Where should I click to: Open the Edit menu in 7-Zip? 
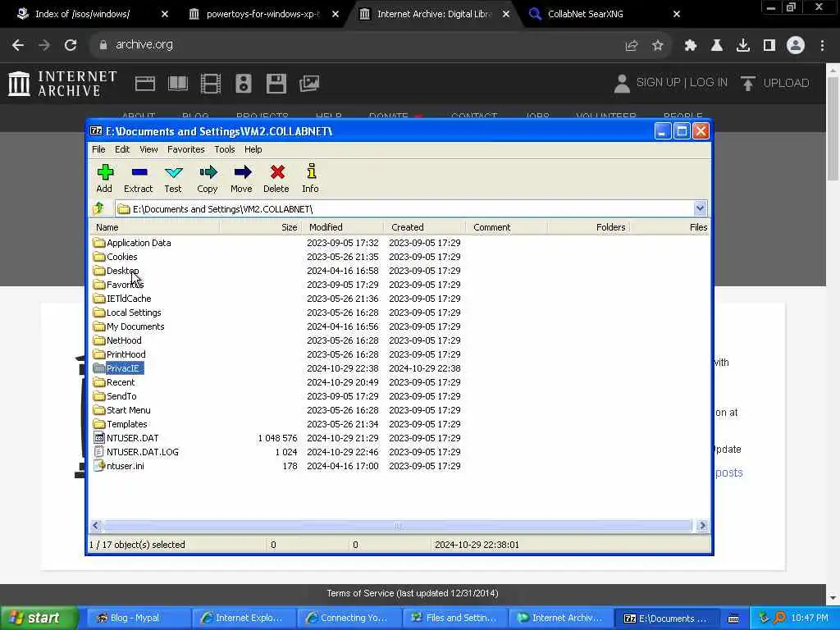pos(122,149)
